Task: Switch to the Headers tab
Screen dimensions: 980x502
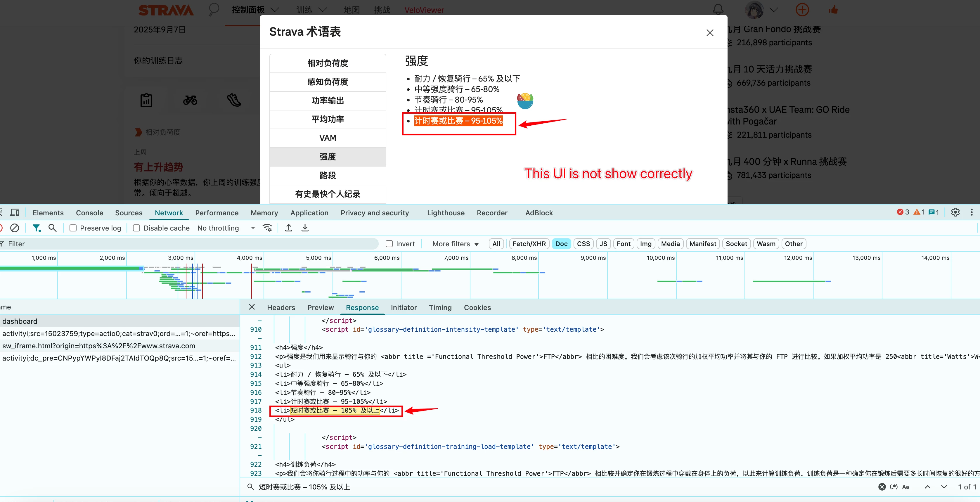Action: [x=281, y=307]
